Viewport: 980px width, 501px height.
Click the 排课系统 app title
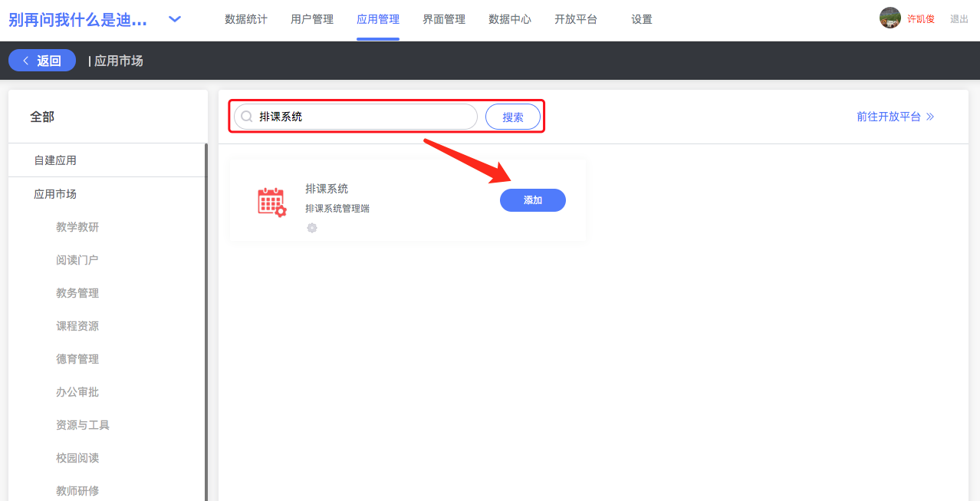[x=327, y=189]
